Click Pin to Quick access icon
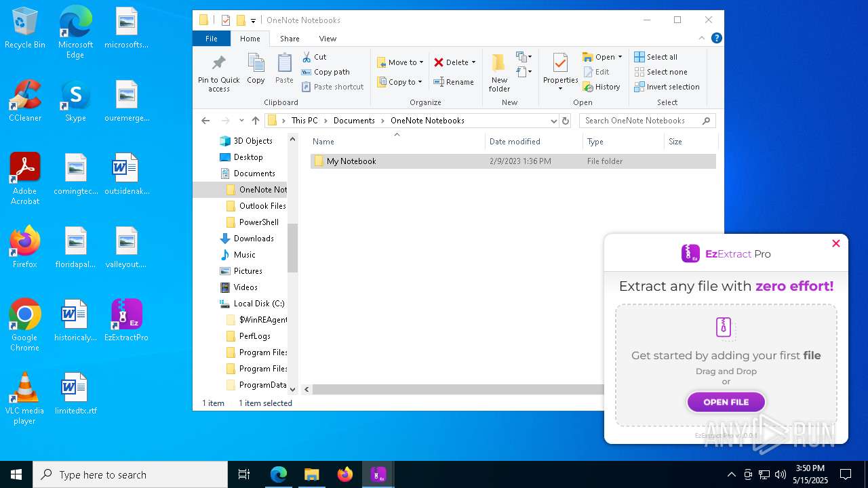Image resolution: width=868 pixels, height=488 pixels. [x=218, y=73]
